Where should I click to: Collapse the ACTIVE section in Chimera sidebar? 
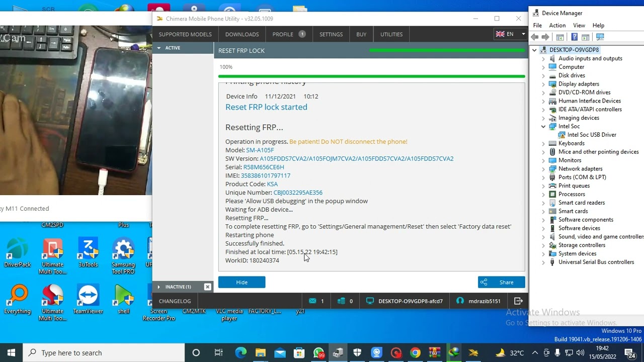[159, 48]
